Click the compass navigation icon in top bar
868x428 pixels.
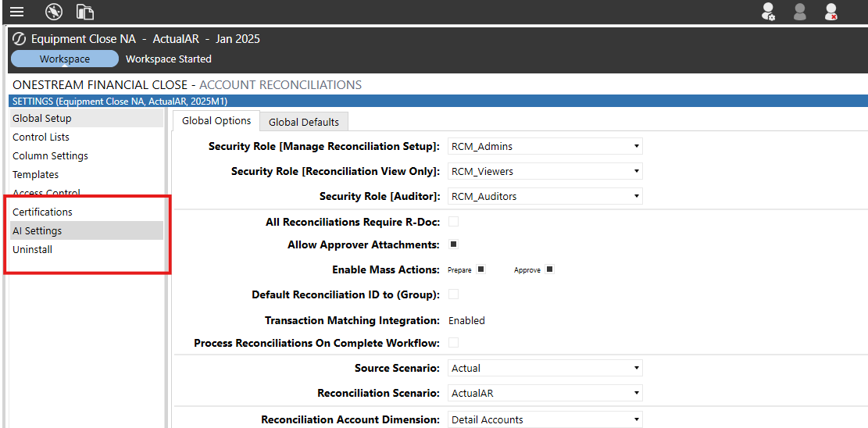coord(54,11)
